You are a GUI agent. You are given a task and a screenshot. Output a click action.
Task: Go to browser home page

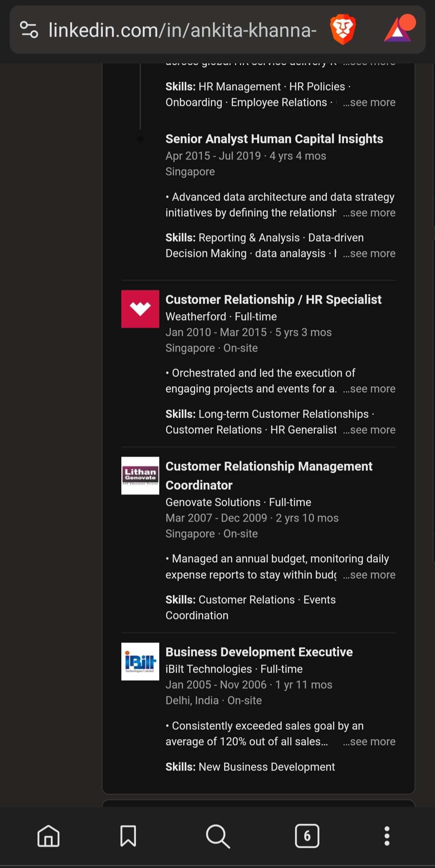tap(48, 836)
